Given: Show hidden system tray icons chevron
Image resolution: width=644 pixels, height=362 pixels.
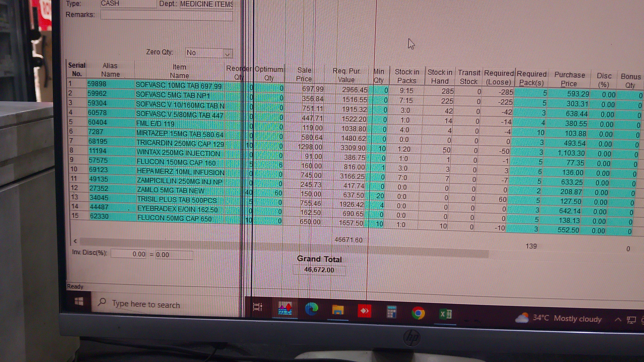Looking at the screenshot, I should click(618, 320).
